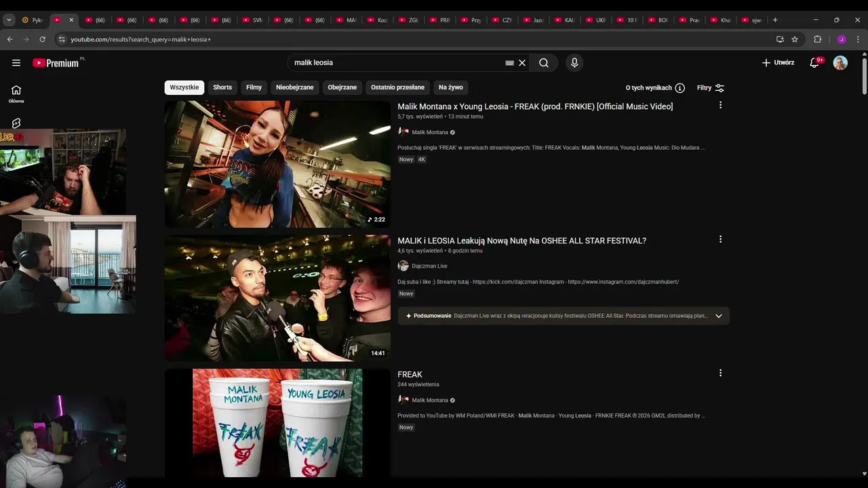
Task: Select Filmy filter chip
Action: point(254,87)
